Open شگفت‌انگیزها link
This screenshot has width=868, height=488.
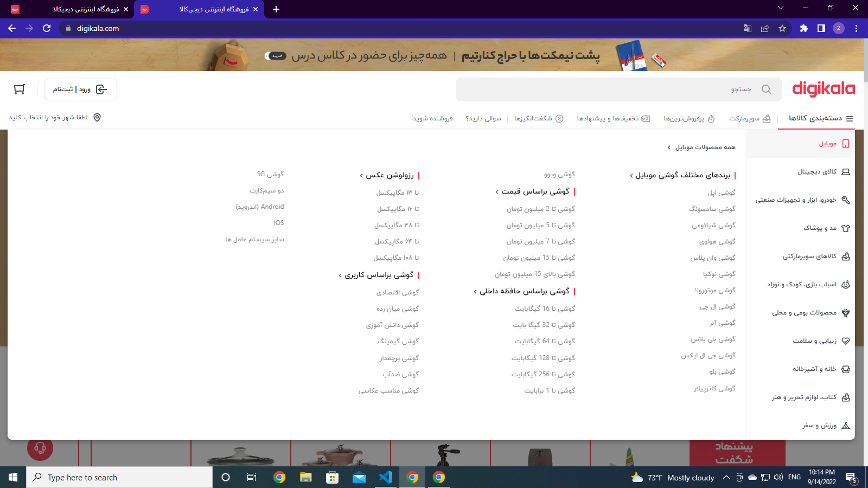coord(539,118)
